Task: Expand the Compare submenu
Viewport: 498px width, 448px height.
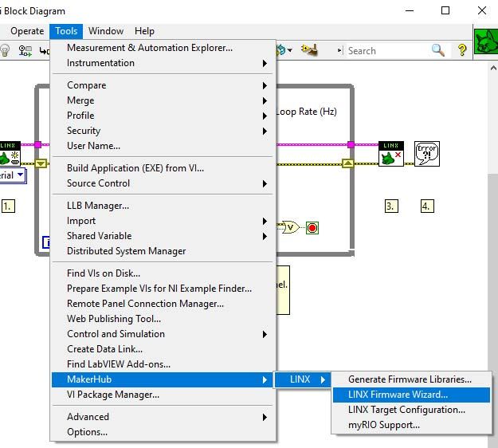Action: click(163, 85)
